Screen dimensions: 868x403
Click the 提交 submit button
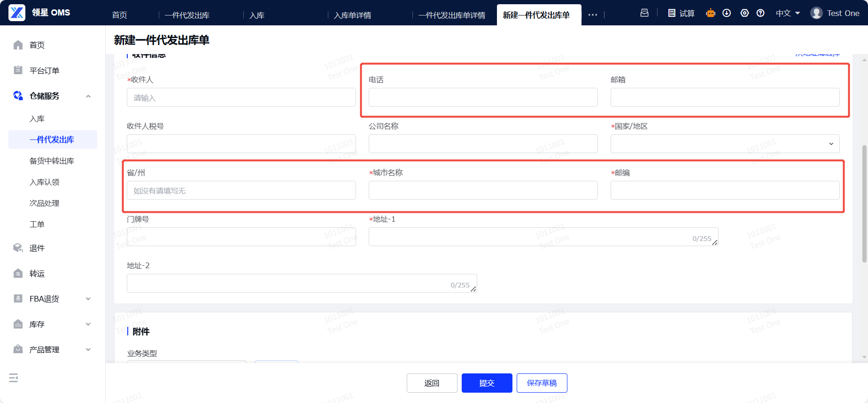487,383
